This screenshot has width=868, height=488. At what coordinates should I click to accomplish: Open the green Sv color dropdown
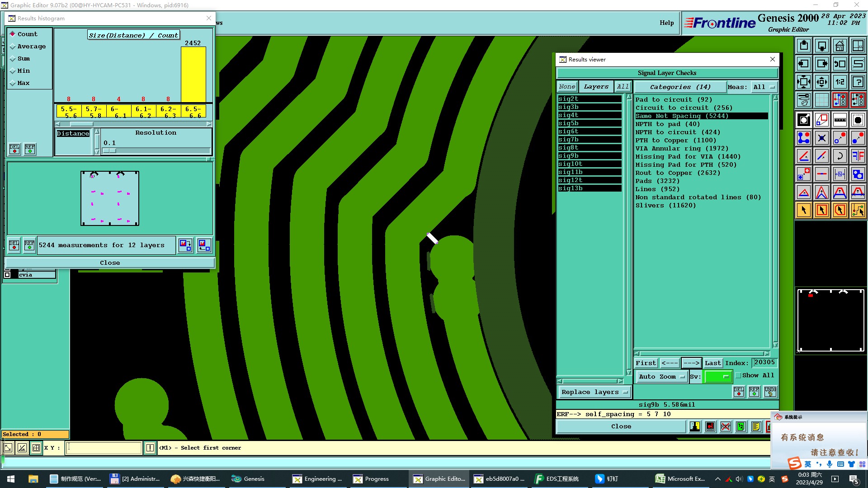pyautogui.click(x=718, y=376)
